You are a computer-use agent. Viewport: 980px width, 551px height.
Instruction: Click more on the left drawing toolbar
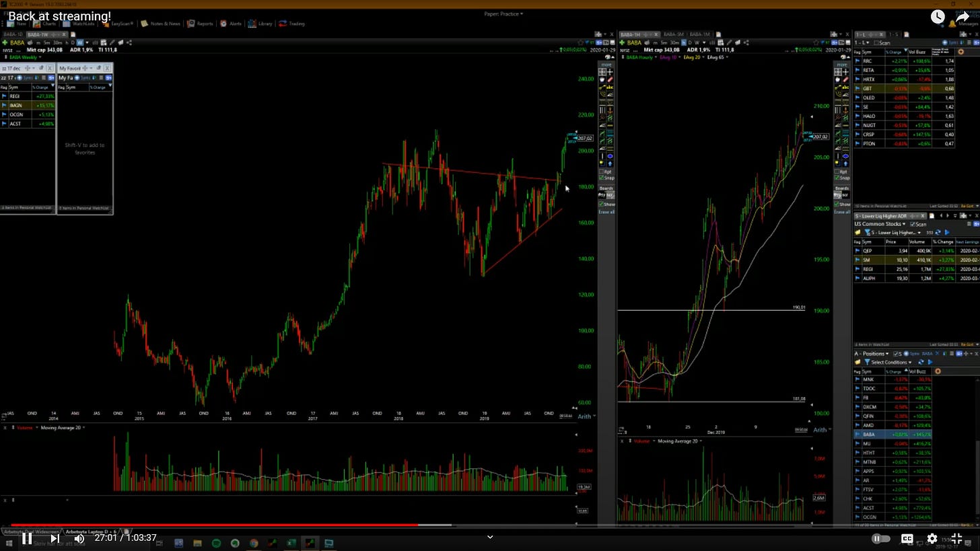pos(606,65)
